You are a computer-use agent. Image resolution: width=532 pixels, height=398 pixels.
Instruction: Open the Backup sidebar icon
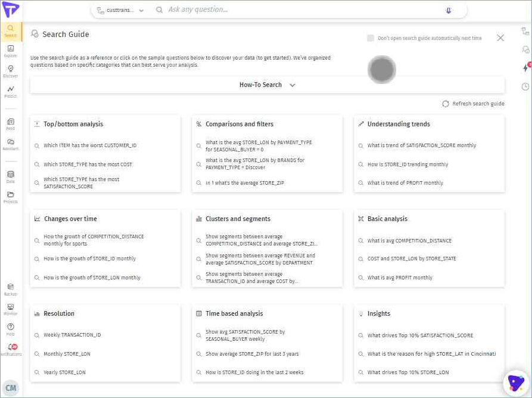[11, 290]
